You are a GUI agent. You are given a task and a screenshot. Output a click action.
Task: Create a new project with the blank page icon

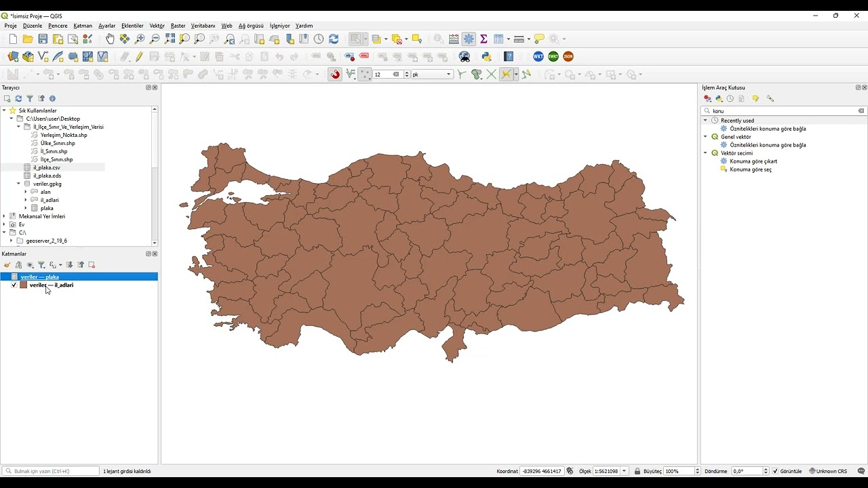[x=13, y=39]
